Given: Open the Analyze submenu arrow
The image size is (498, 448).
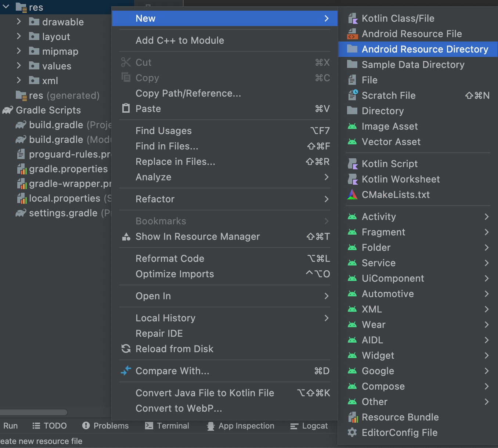Looking at the screenshot, I should [x=326, y=177].
